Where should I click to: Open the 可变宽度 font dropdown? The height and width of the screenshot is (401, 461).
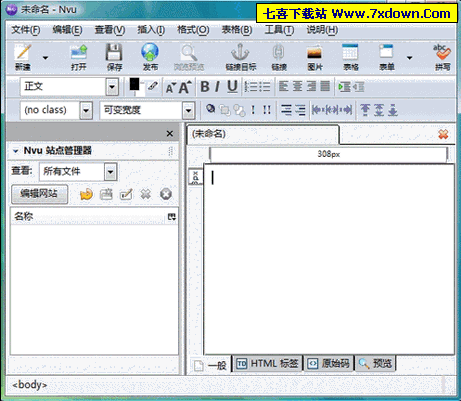tap(188, 110)
